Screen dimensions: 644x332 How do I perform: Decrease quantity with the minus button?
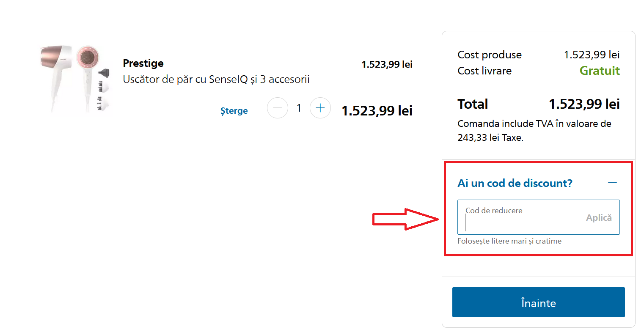click(x=278, y=108)
